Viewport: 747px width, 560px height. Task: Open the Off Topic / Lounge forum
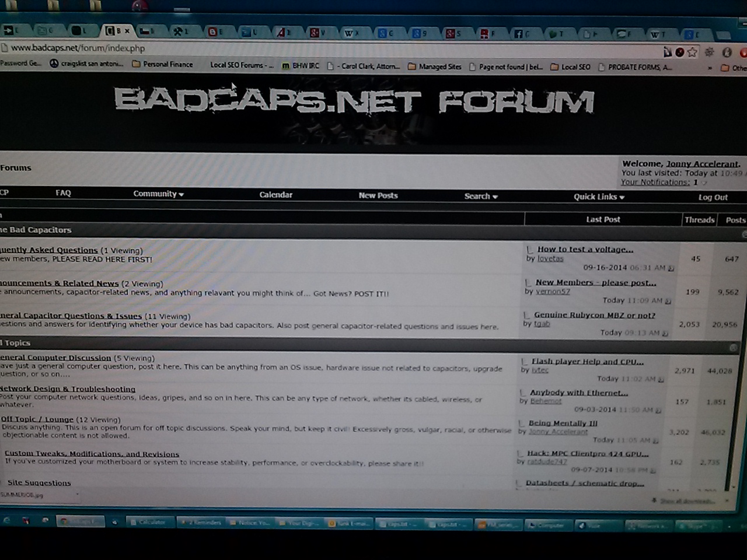click(37, 419)
